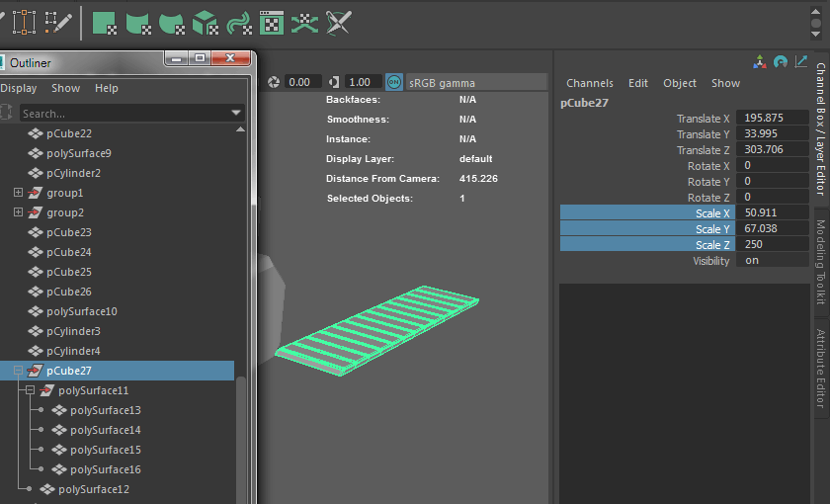This screenshot has width=830, height=504.
Task: Click the graph arrow icon above Channel Box
Action: pyautogui.click(x=801, y=62)
